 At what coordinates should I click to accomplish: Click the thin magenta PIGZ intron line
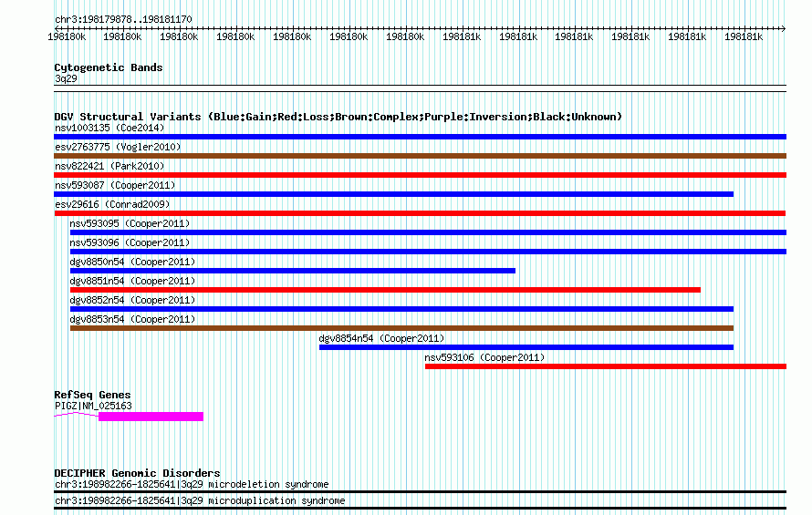pos(76,414)
